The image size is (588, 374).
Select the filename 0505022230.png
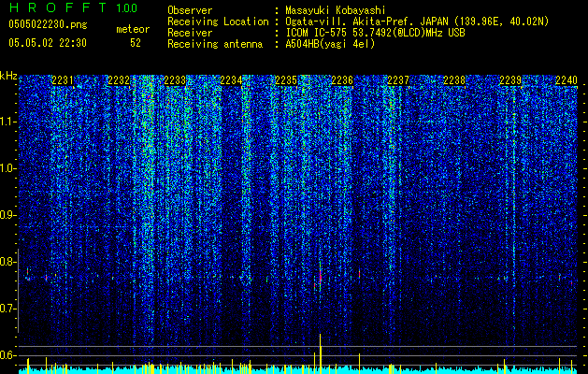(48, 24)
